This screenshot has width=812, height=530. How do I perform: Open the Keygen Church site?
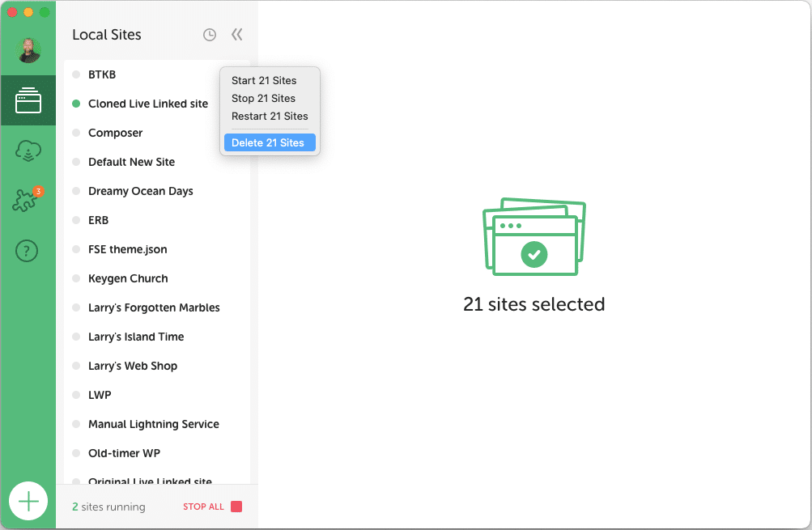click(x=128, y=278)
